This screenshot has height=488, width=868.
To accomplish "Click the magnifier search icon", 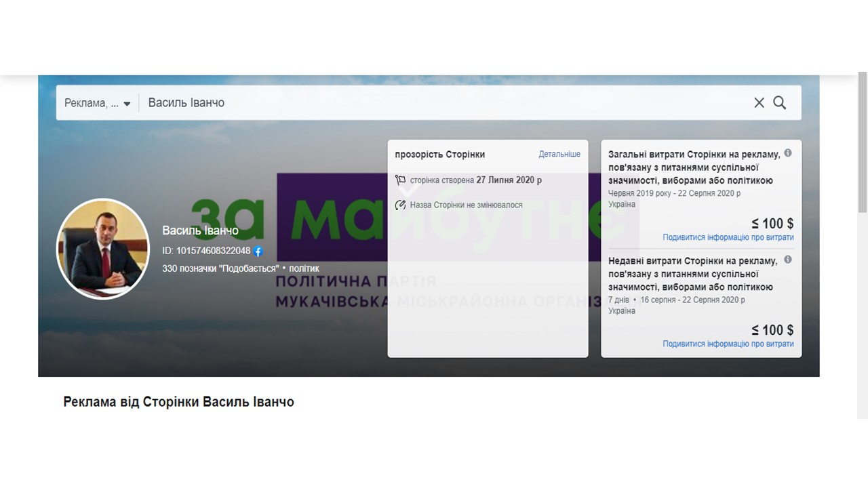I will [x=780, y=102].
